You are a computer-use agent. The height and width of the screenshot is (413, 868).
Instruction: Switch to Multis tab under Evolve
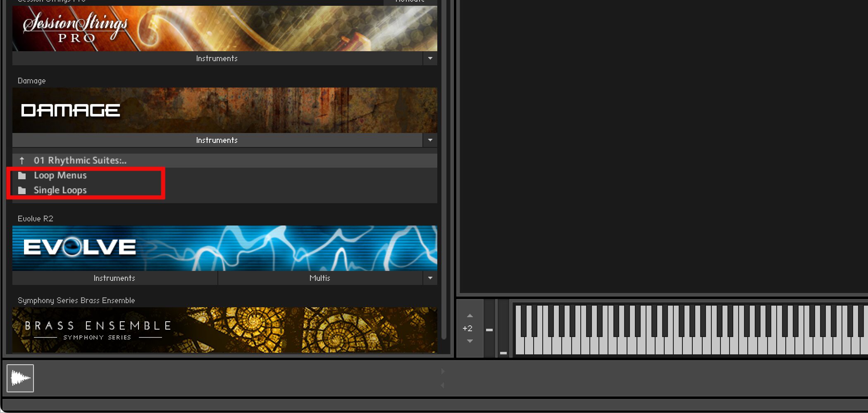click(320, 278)
